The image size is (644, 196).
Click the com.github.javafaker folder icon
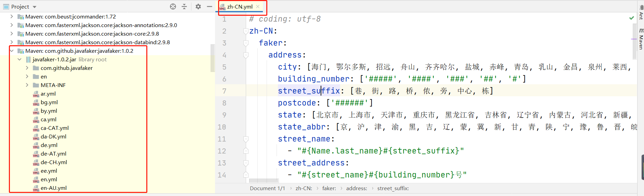tap(36, 68)
